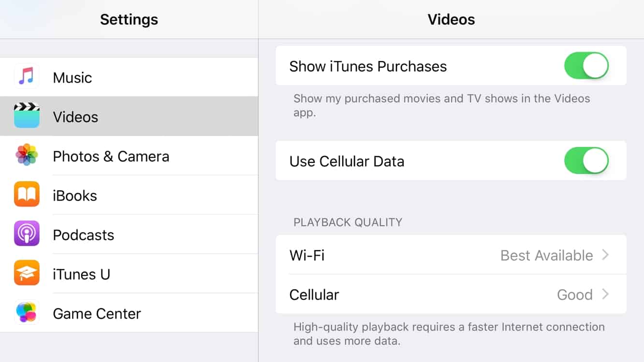This screenshot has height=362, width=644.
Task: Expand the Cellular row chevron
Action: click(605, 294)
